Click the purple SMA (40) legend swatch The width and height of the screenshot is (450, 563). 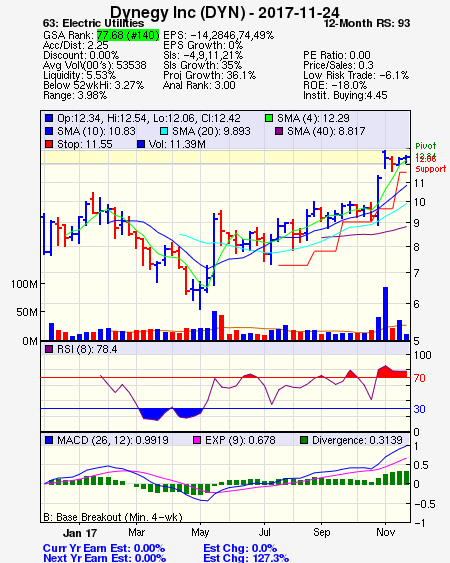[279, 131]
